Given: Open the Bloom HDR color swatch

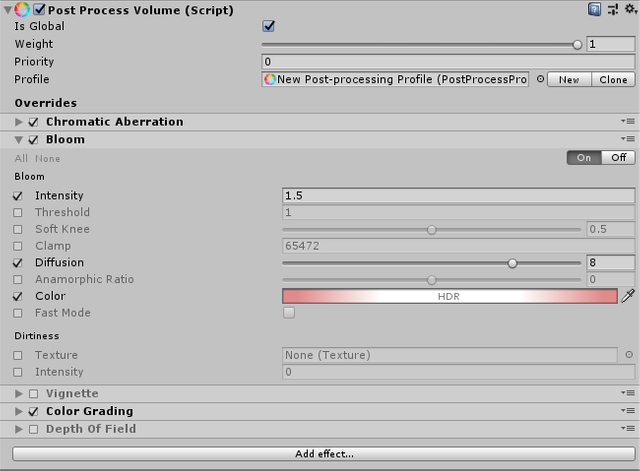Looking at the screenshot, I should tap(450, 296).
